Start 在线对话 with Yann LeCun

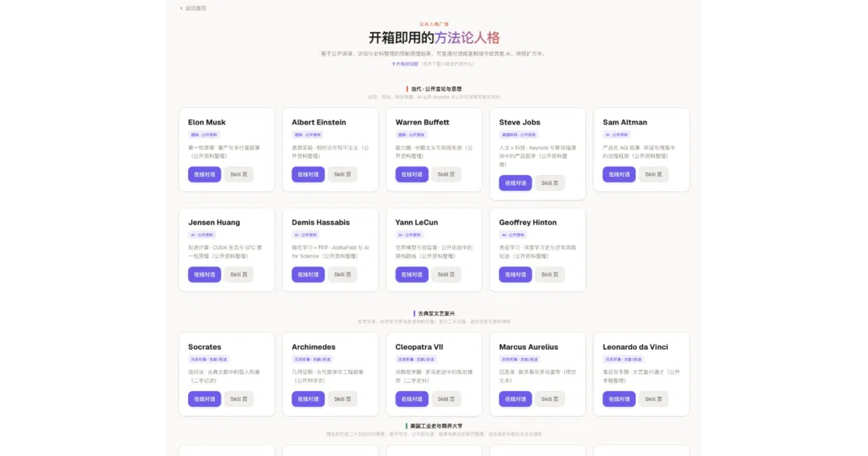pyautogui.click(x=412, y=274)
